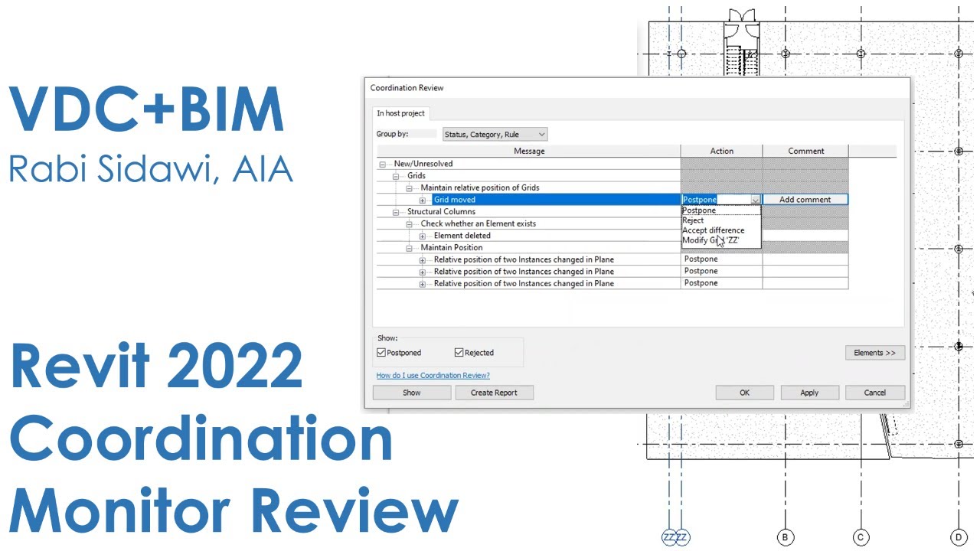Image resolution: width=980 pixels, height=551 pixels.
Task: Open the Group by dropdown
Action: point(495,135)
